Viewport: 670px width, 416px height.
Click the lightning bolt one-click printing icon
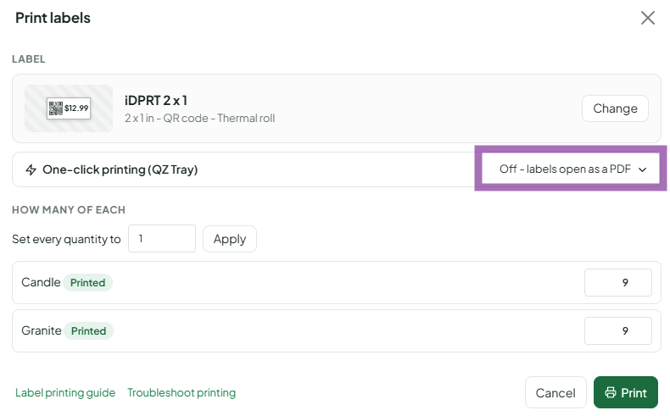pyautogui.click(x=31, y=170)
